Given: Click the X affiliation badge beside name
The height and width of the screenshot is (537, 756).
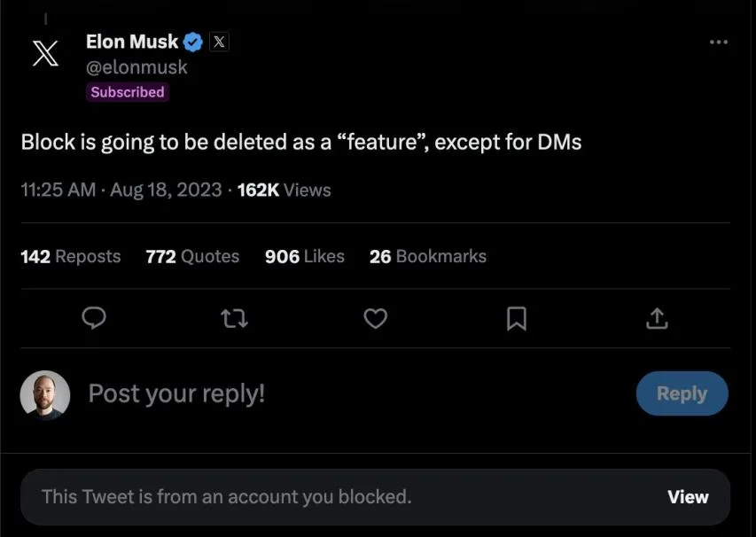Looking at the screenshot, I should pos(219,42).
